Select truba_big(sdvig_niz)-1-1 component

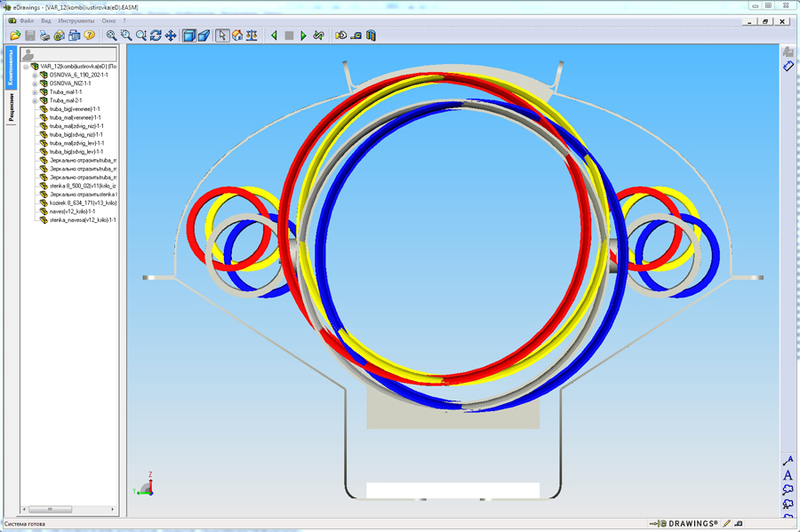(76, 134)
